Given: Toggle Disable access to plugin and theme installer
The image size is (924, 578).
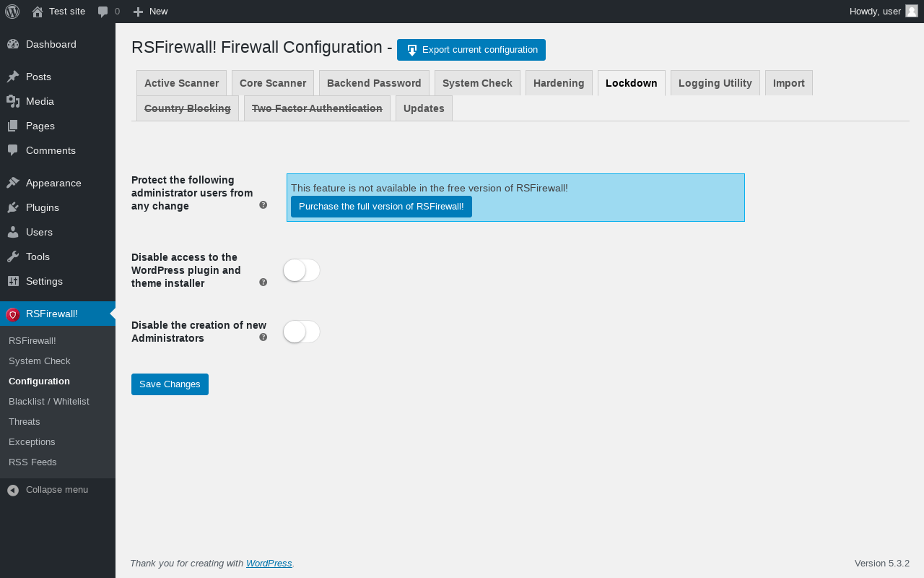Looking at the screenshot, I should [302, 270].
